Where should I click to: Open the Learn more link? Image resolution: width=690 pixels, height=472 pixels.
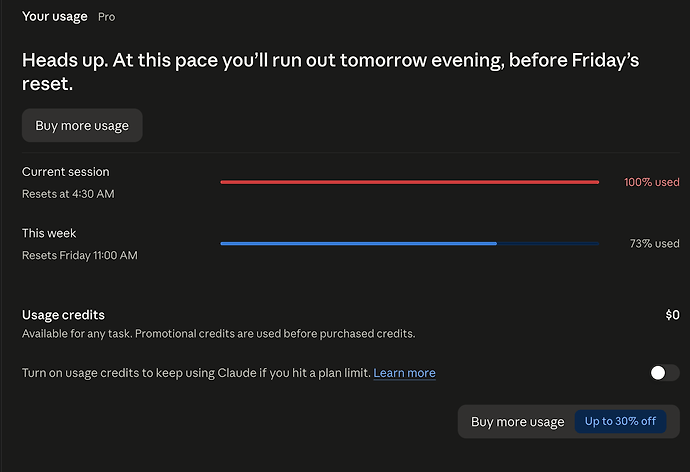click(404, 373)
